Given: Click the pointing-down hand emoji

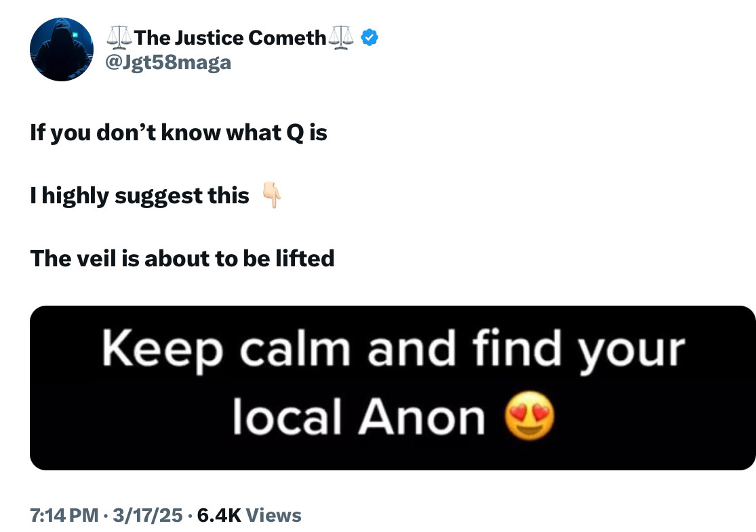Looking at the screenshot, I should click(x=272, y=197).
